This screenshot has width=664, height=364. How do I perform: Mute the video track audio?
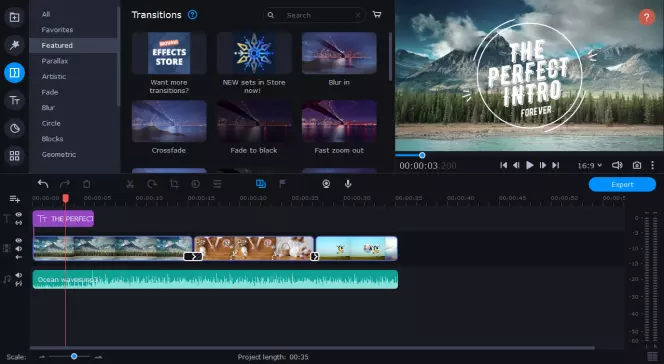[x=19, y=248]
